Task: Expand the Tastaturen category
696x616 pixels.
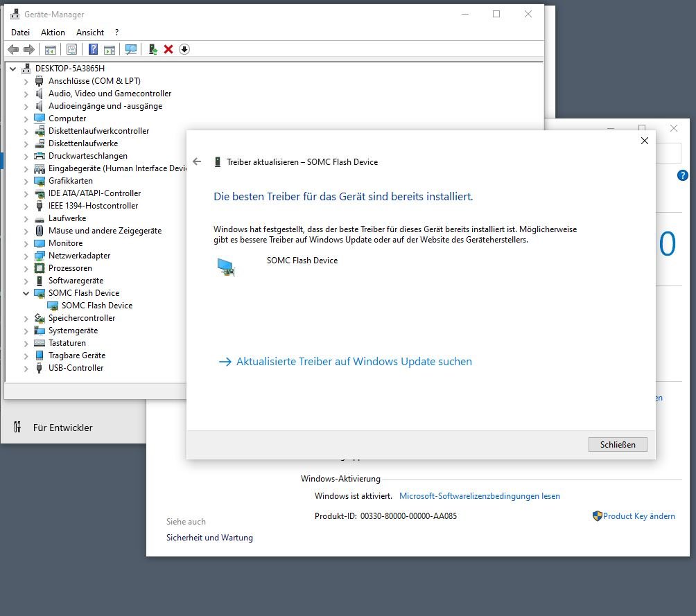Action: point(26,344)
